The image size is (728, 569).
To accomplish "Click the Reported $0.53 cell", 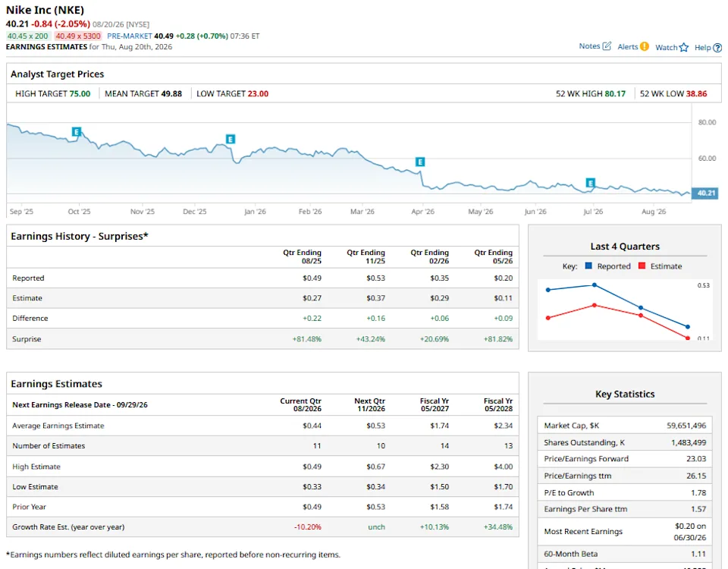I will coord(375,278).
